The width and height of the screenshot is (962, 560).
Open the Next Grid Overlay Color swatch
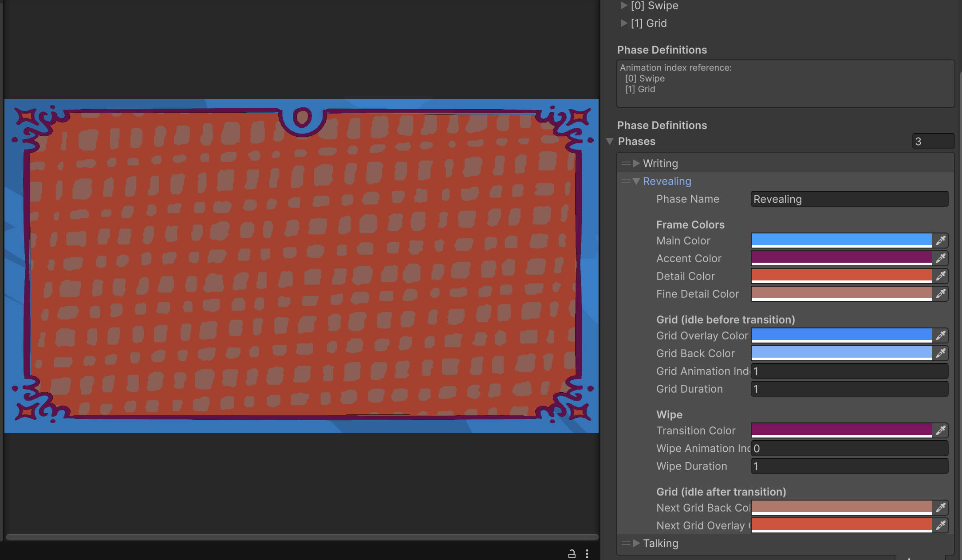841,525
